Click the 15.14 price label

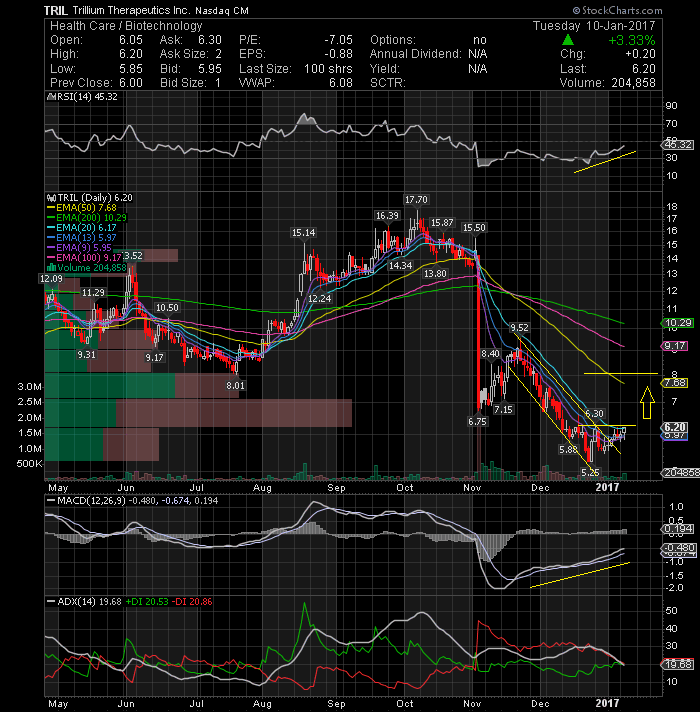[x=303, y=233]
